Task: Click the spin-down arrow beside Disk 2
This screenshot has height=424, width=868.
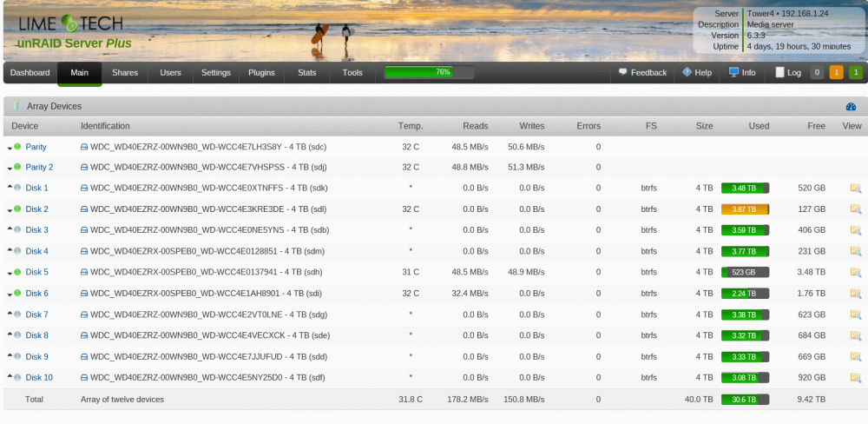Action: (x=10, y=210)
